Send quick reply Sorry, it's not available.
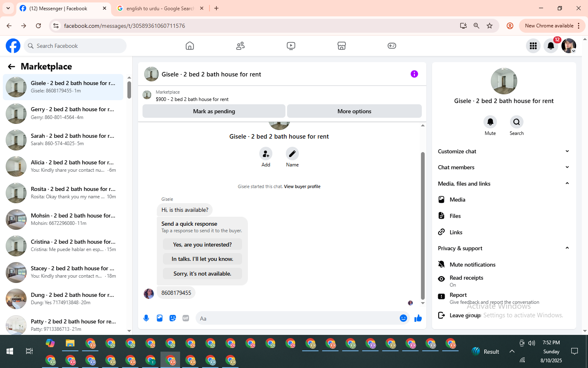This screenshot has width=588, height=368. 203,274
